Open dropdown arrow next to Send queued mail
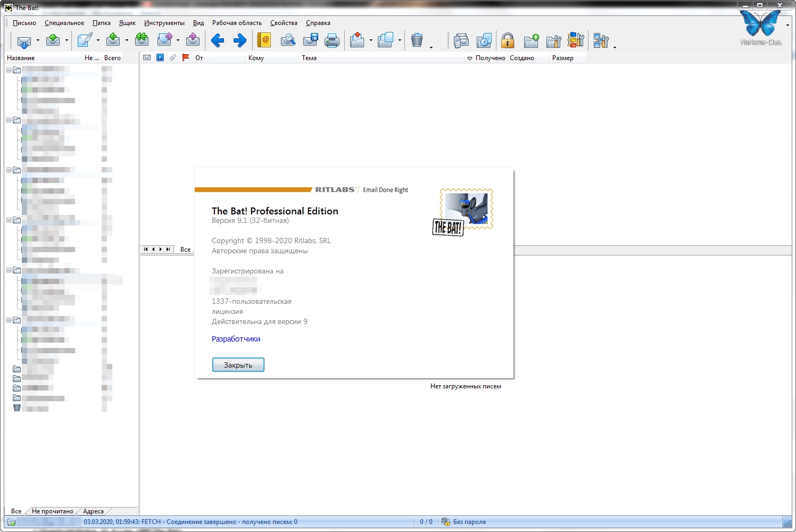This screenshot has width=796, height=532. tap(67, 40)
